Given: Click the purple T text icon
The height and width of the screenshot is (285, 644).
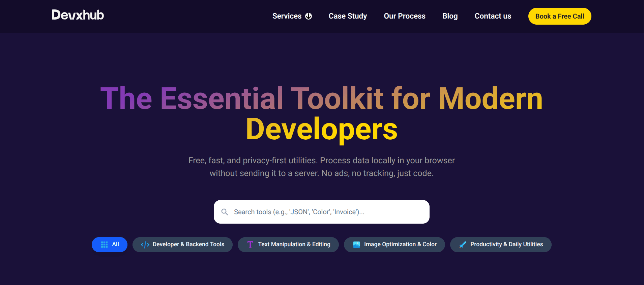Looking at the screenshot, I should [250, 245].
